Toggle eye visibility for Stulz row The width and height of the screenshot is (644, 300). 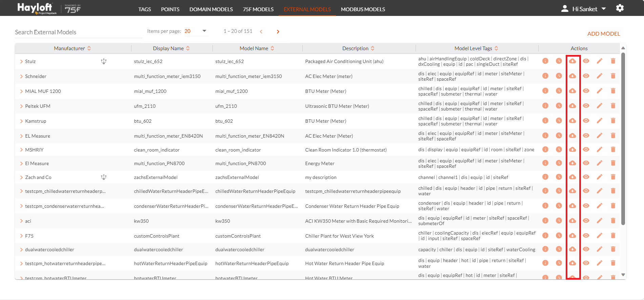click(x=586, y=61)
